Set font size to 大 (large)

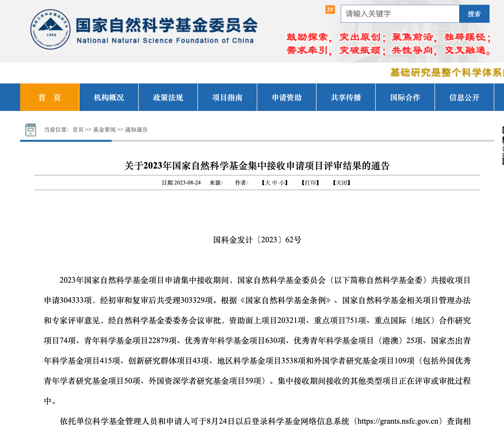coord(268,183)
